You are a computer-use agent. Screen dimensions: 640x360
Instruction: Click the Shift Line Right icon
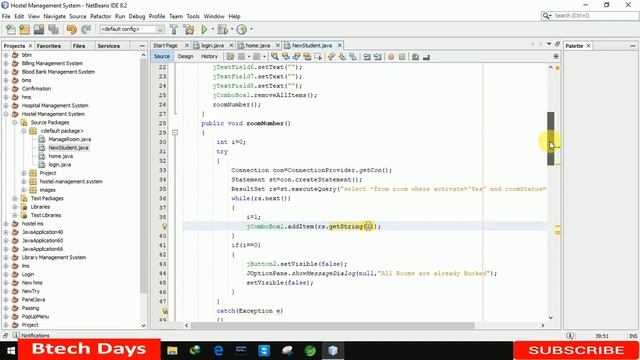[x=378, y=57]
